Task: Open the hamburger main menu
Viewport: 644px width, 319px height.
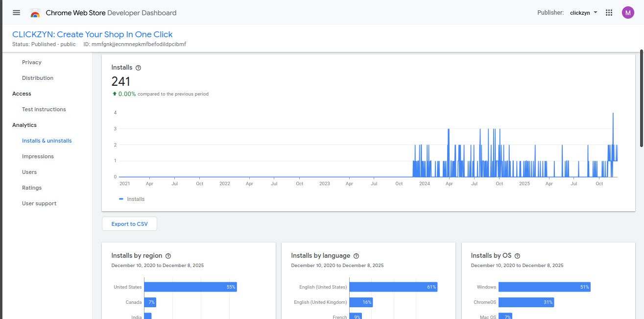Action: [x=17, y=13]
